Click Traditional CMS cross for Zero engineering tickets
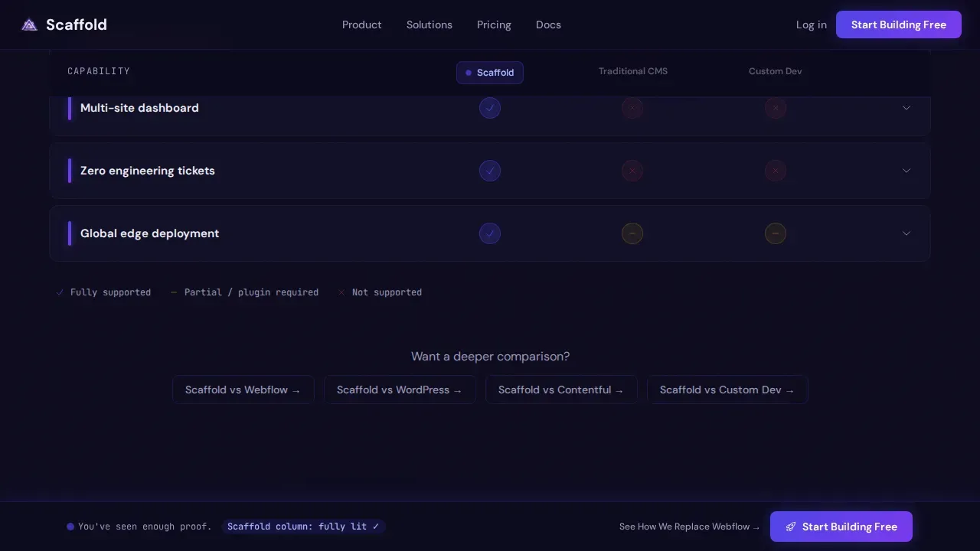980x551 pixels. (632, 171)
